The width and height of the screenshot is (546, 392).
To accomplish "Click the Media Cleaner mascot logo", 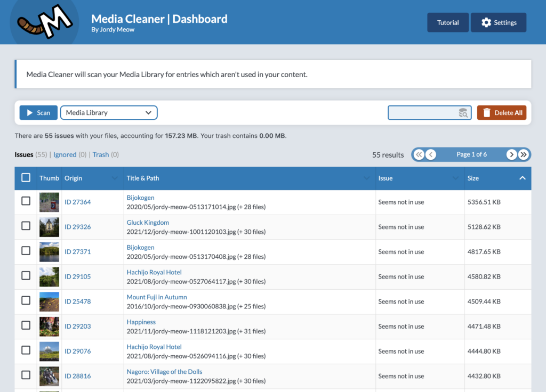I will [43, 22].
